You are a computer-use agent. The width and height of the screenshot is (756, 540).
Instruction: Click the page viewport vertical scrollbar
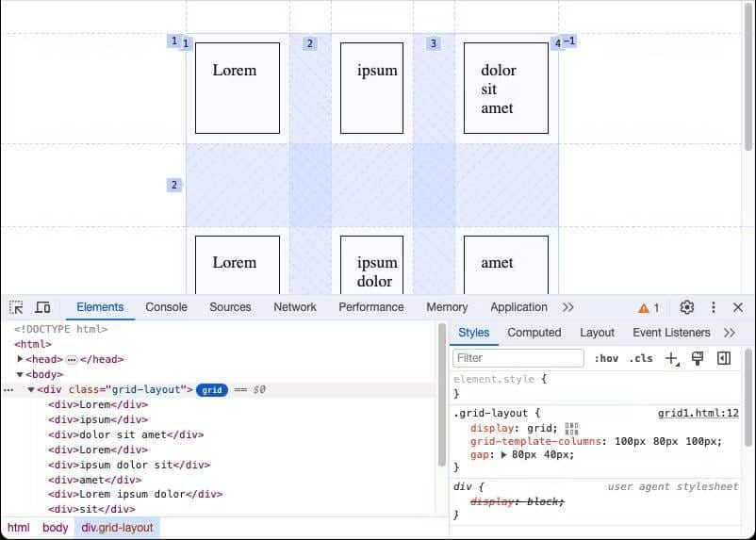pyautogui.click(x=748, y=77)
